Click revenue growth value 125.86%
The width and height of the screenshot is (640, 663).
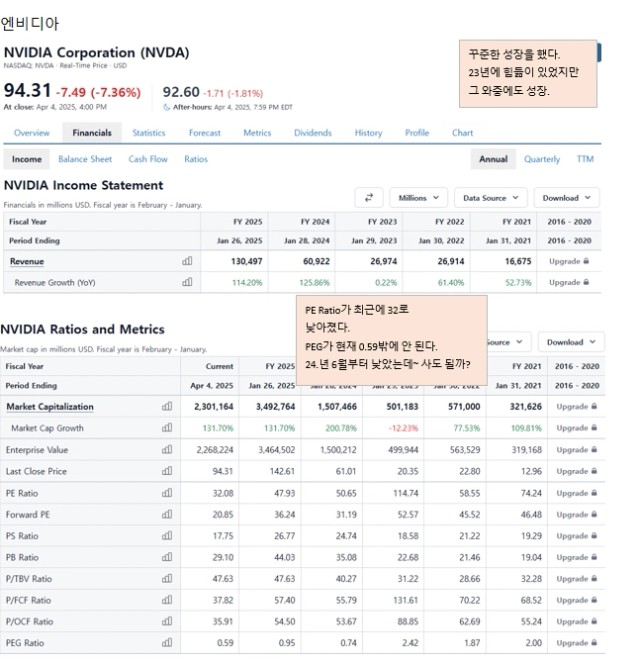click(x=315, y=282)
